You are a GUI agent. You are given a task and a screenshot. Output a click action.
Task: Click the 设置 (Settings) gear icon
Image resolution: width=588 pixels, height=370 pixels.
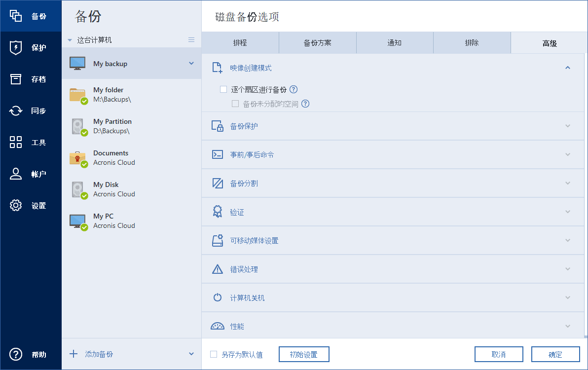coord(16,206)
